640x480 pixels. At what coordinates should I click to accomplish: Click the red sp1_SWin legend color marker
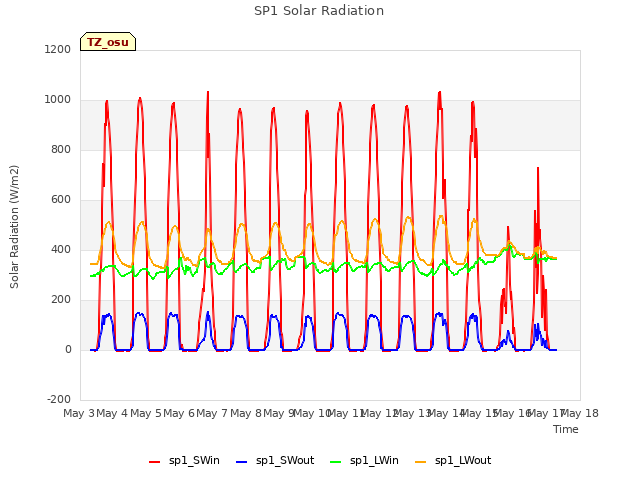click(155, 462)
